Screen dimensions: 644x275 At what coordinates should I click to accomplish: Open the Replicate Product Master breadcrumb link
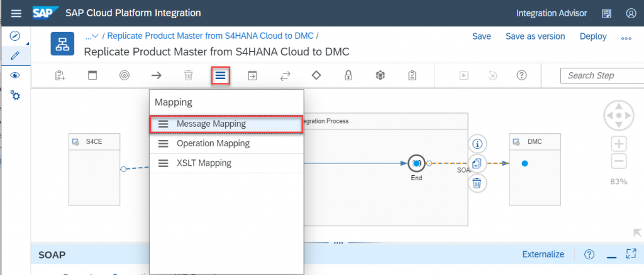pyautogui.click(x=210, y=36)
